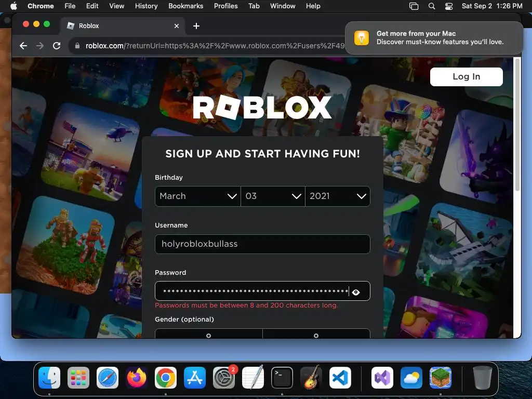Open the Tab menu

click(x=254, y=6)
